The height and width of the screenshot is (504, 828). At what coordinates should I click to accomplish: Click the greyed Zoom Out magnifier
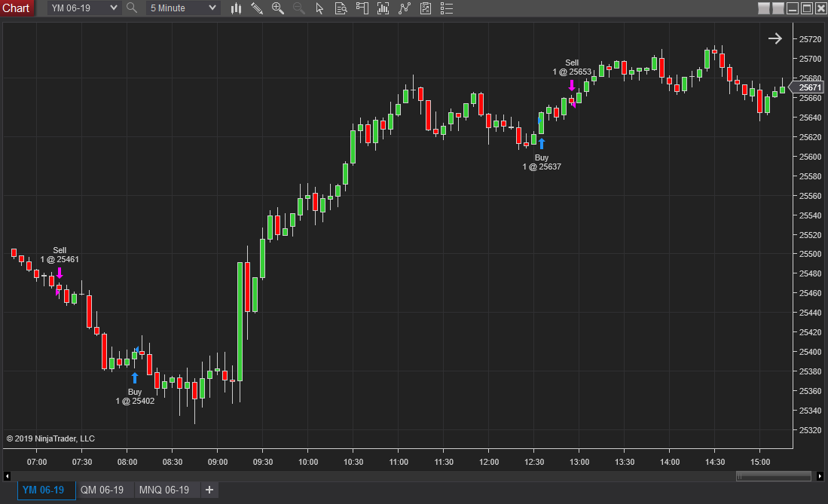coord(299,8)
